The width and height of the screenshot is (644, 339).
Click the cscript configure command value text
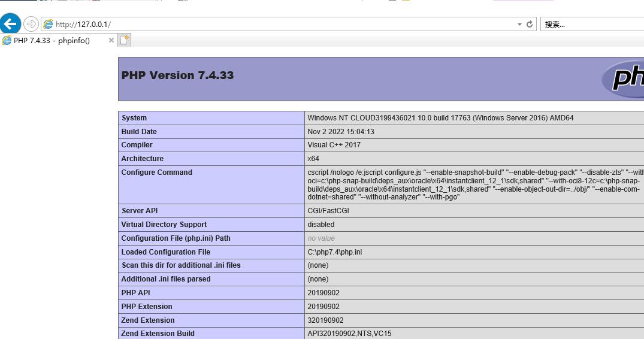476,184
